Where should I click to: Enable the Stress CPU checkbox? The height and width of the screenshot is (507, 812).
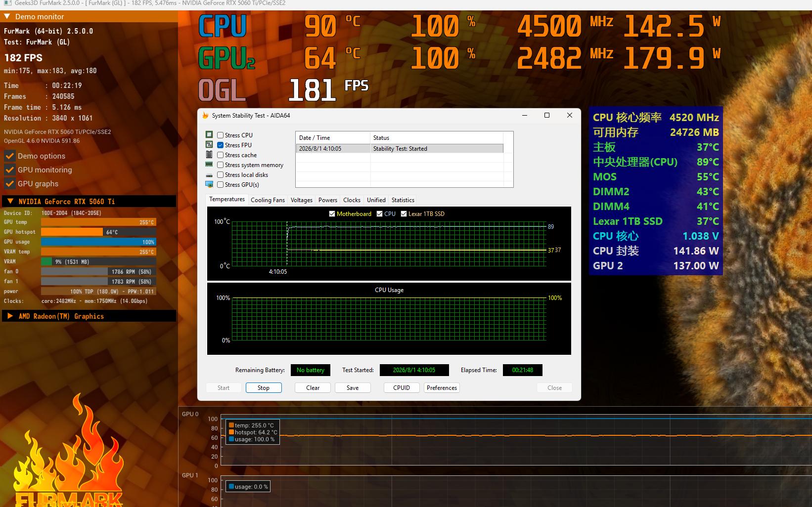click(221, 135)
